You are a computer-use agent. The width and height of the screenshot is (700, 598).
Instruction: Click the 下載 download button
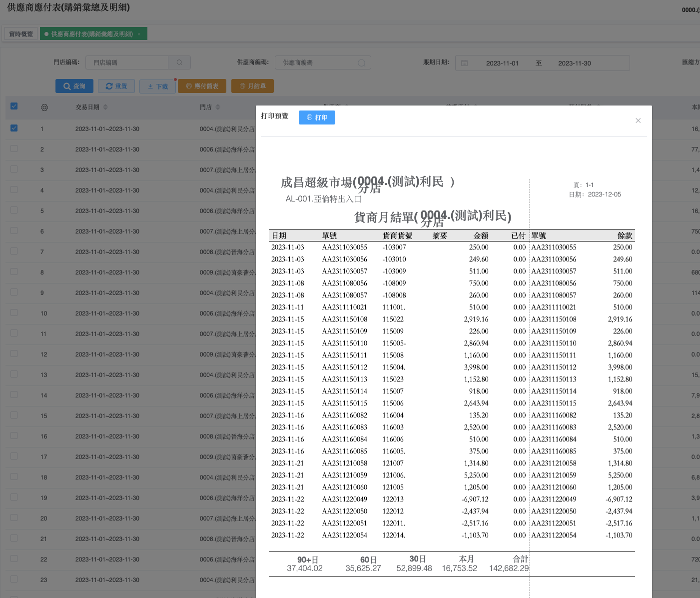157,86
